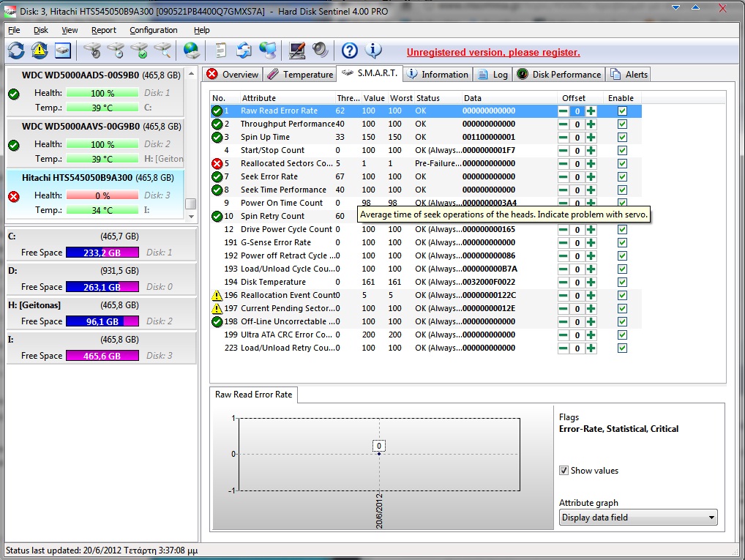Click green health icon of WDC WD5000AADS disk
This screenshot has width=745, height=560.
coord(14,94)
